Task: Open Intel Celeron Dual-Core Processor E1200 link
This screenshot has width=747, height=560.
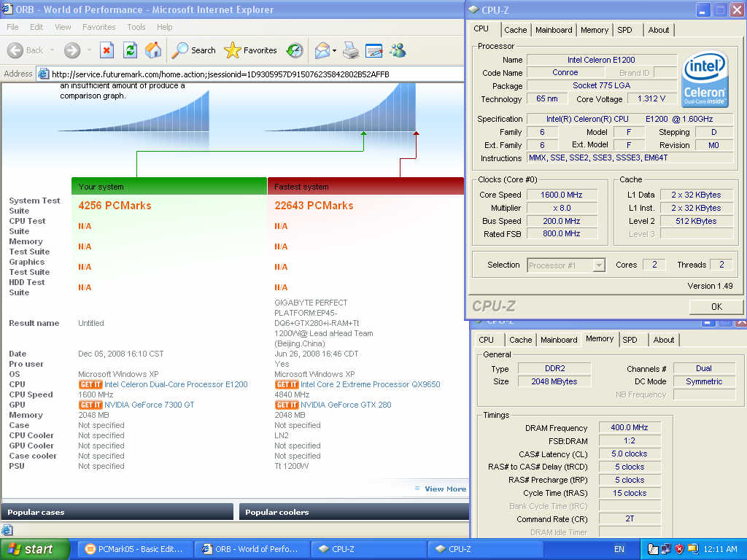Action: (x=176, y=384)
